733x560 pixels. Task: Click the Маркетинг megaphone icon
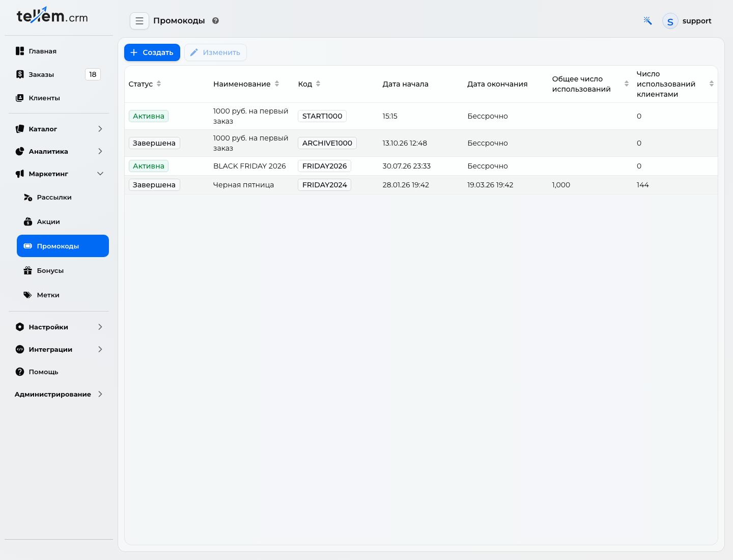point(20,174)
